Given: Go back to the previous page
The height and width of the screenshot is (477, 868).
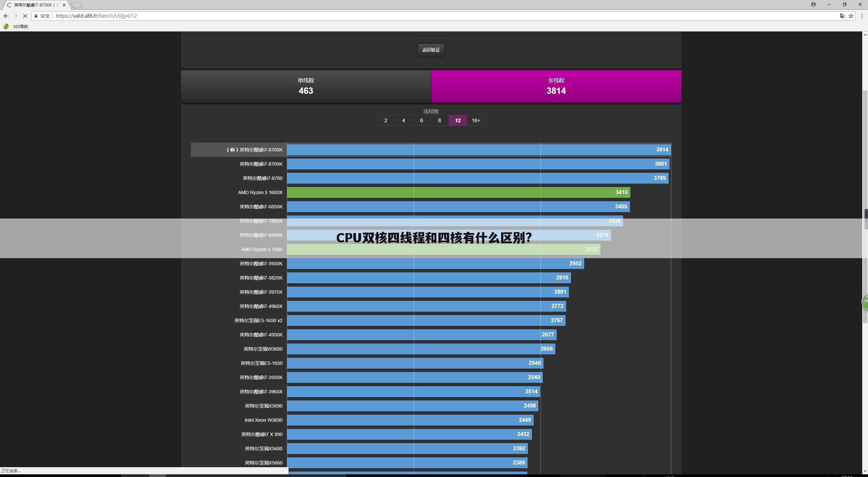Looking at the screenshot, I should pyautogui.click(x=6, y=16).
